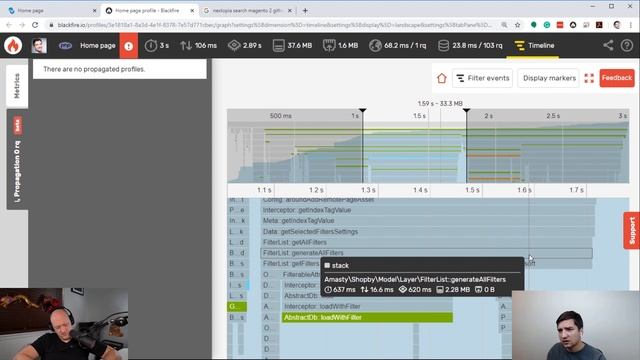Click the green G... block on left

coord(237,307)
